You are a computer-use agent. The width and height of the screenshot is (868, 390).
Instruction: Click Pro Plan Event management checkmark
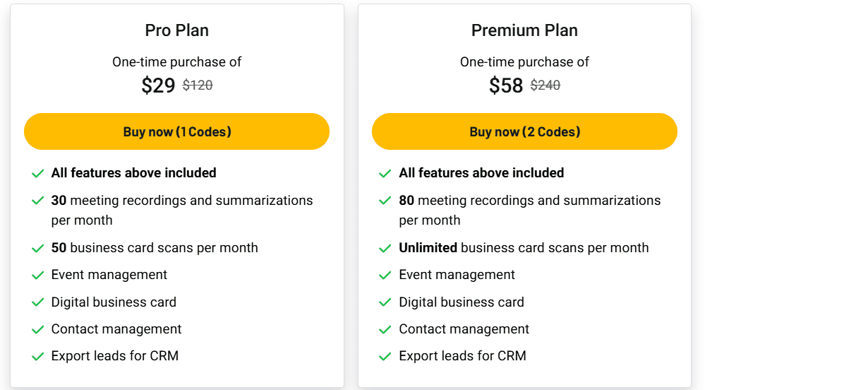point(38,275)
